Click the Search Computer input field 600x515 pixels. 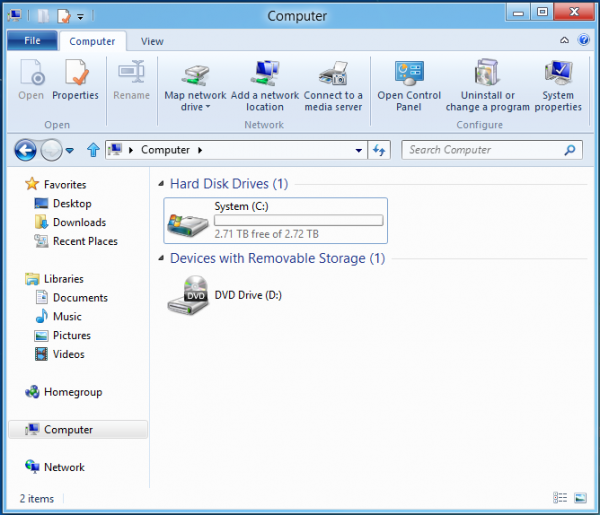[x=492, y=150]
